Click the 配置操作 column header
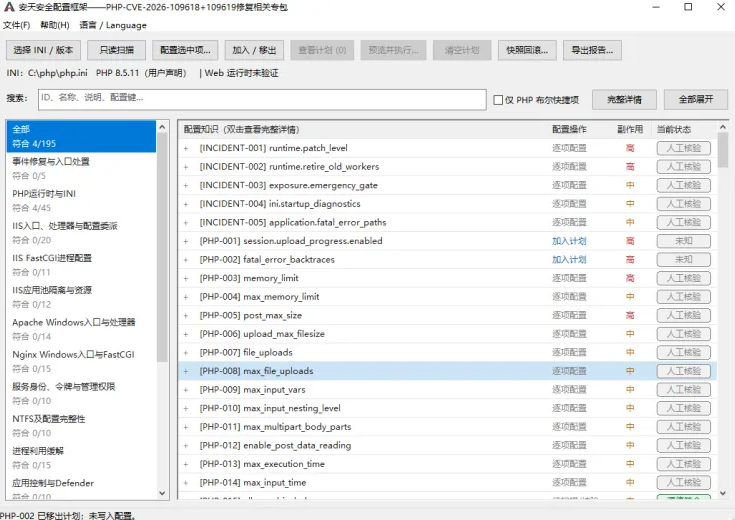The height and width of the screenshot is (520, 735). click(569, 129)
